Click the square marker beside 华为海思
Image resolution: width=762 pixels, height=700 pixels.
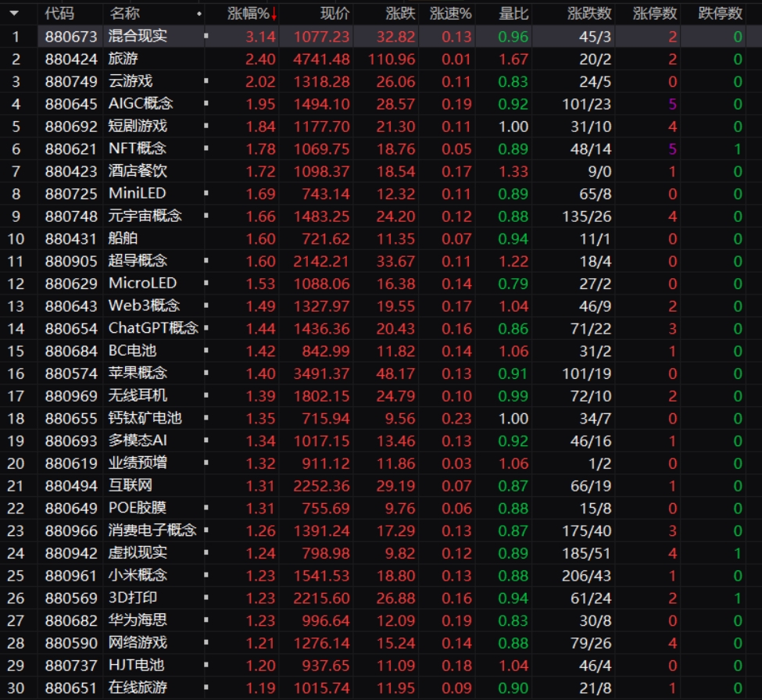point(206,620)
